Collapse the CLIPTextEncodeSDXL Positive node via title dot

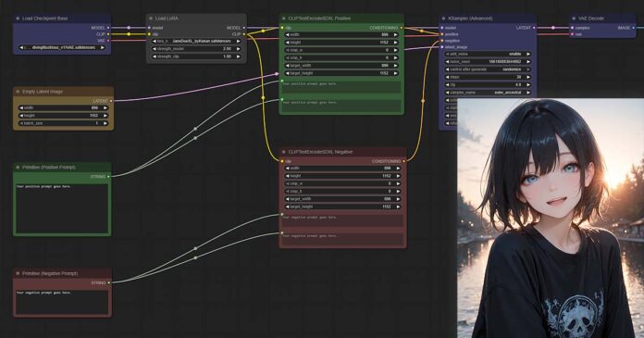[283, 19]
